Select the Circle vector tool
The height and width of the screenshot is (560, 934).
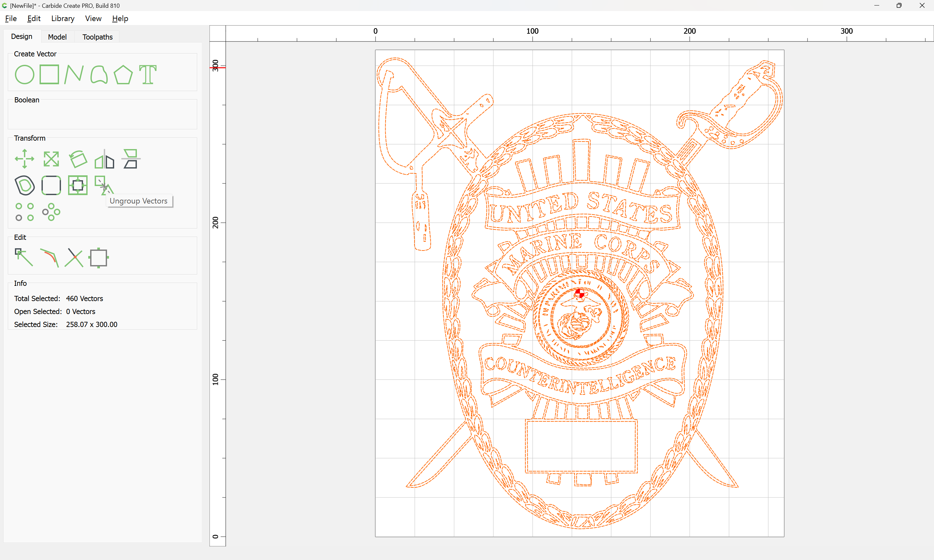[25, 74]
